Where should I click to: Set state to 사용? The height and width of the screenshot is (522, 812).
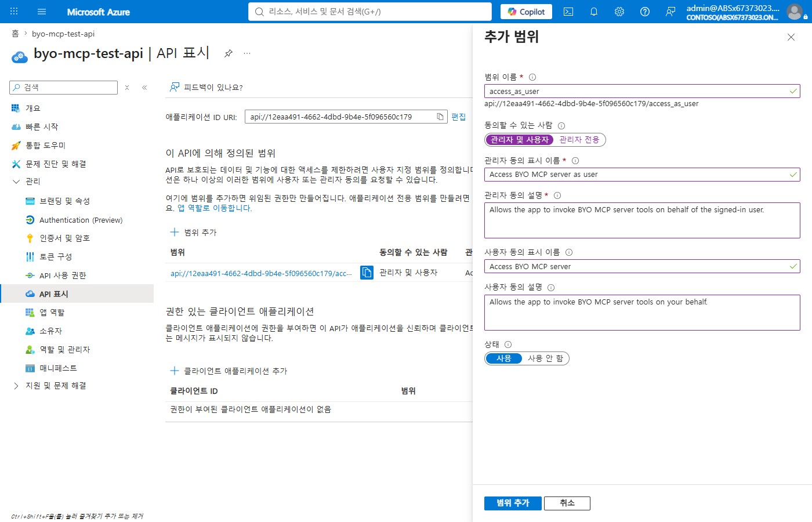[504, 358]
